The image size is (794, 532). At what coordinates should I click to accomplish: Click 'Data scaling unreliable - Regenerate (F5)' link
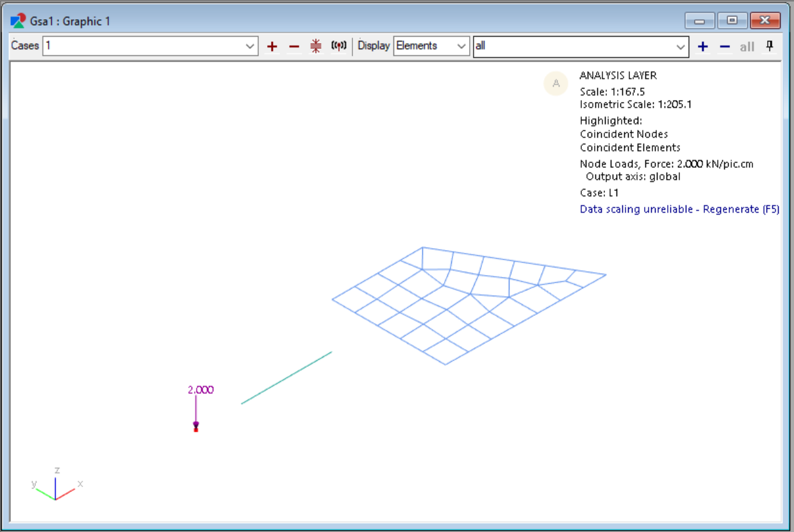tap(679, 210)
